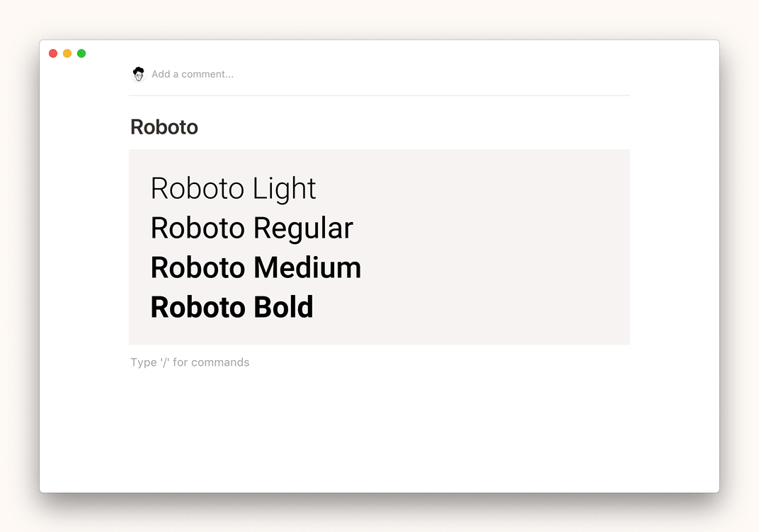759x532 pixels.
Task: Click the divider line below the comment field
Action: tap(379, 95)
